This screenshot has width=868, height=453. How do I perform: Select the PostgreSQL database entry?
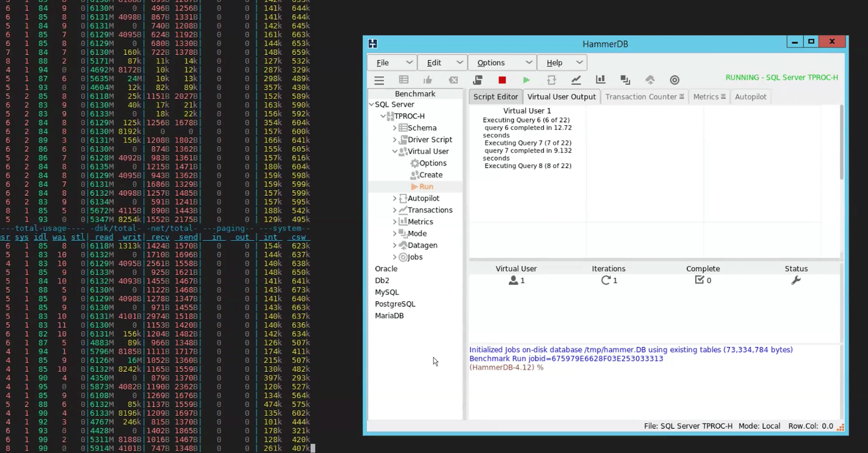point(395,304)
